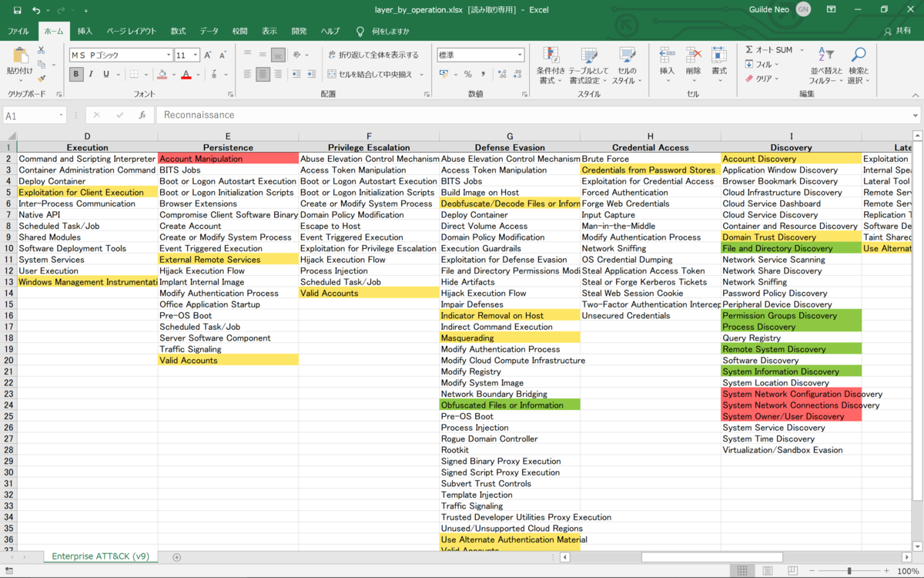Screen dimensions: 924x578
Task: Open ribbon display options icon
Action: 831,10
